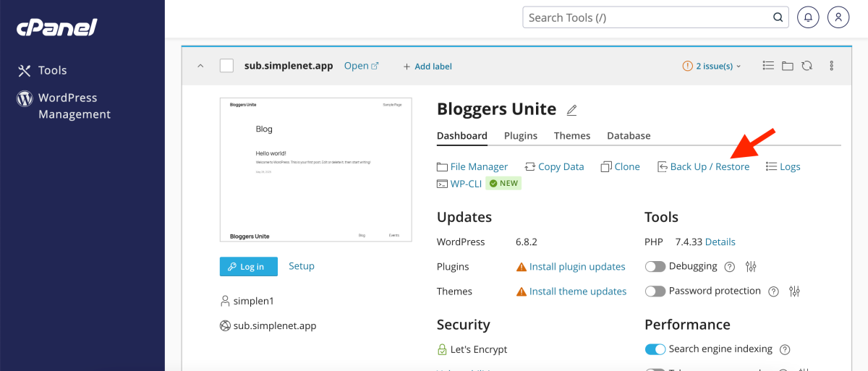The image size is (868, 371).
Task: Enable Password protection toggle
Action: pos(655,291)
